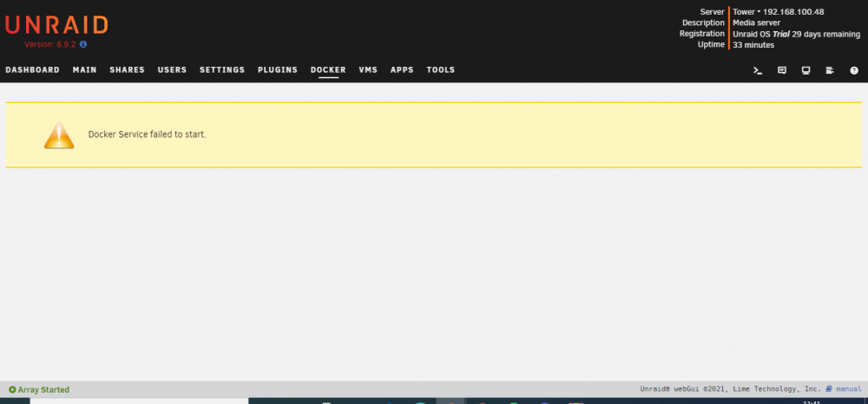
Task: Open the Apps page
Action: point(402,70)
